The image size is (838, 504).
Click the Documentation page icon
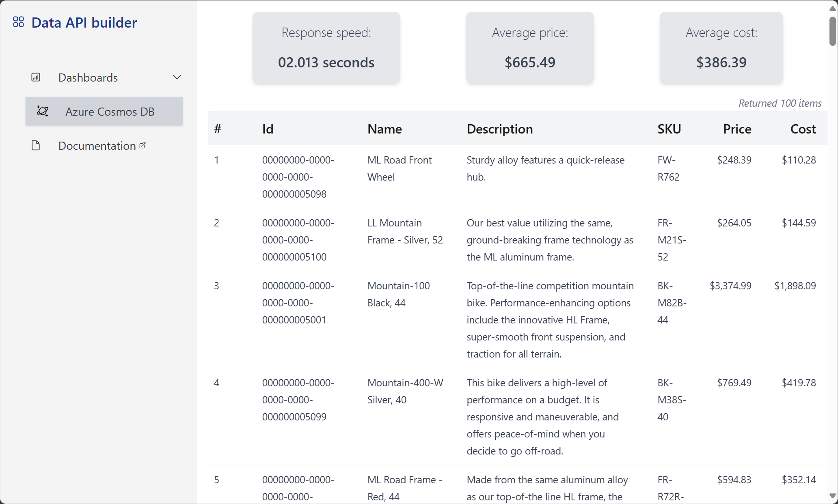tap(36, 145)
